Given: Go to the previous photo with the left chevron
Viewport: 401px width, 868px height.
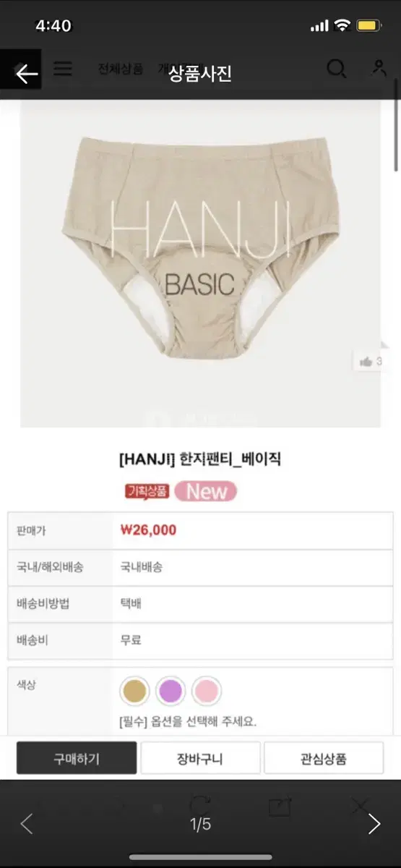Looking at the screenshot, I should click(x=27, y=824).
